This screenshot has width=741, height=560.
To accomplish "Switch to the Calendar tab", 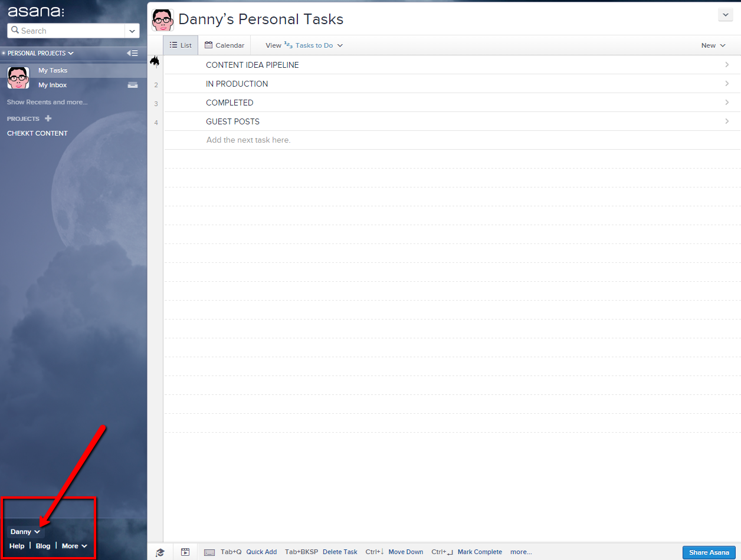I will click(224, 45).
